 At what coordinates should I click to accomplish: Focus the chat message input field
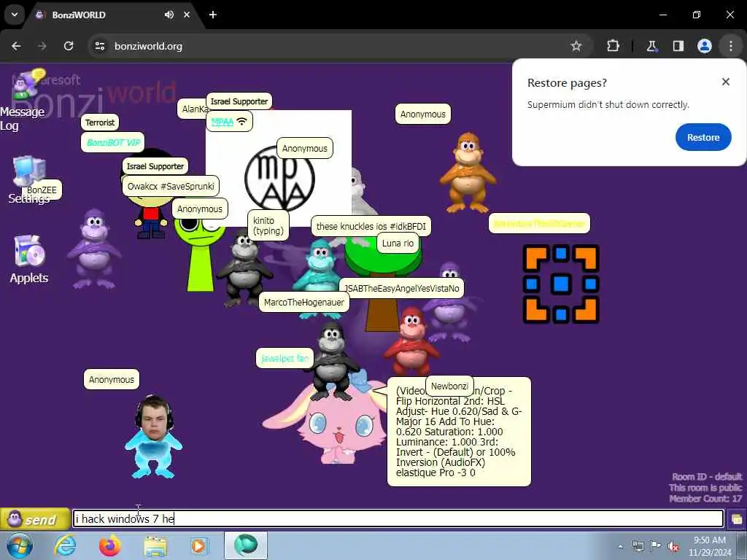tap(398, 518)
